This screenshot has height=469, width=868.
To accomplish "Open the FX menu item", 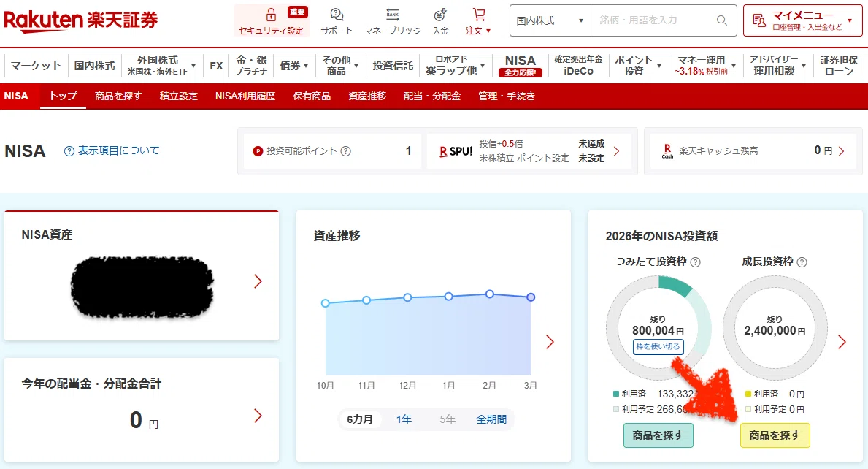I will pyautogui.click(x=216, y=65).
